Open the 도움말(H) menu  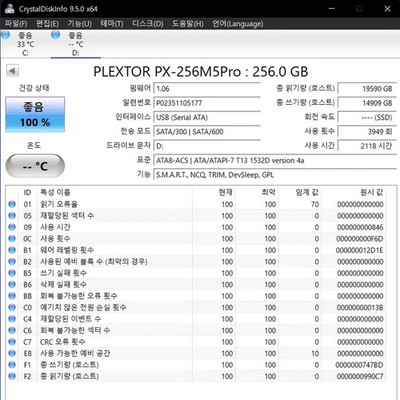coord(188,24)
